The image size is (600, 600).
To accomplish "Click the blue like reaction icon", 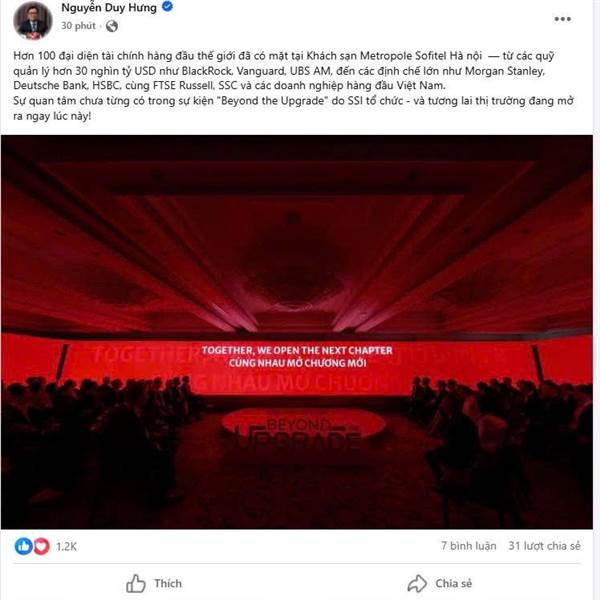I will point(23,546).
